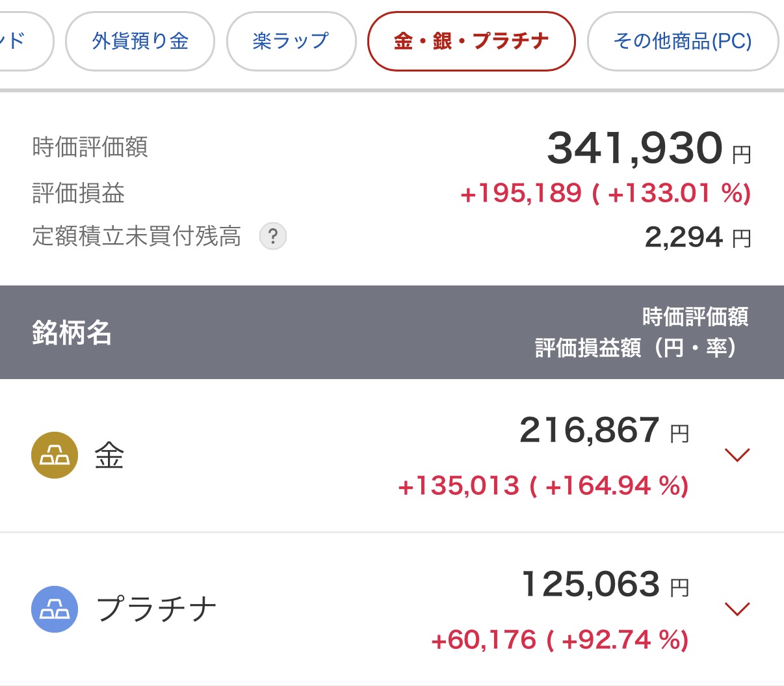Click the 125,063 円 platinum valuation

605,585
